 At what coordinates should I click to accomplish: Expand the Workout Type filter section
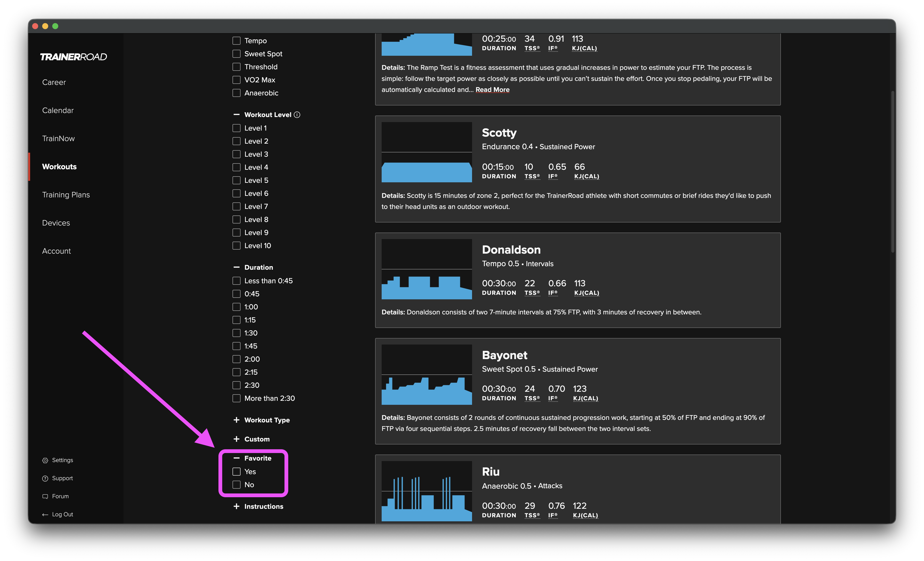pyautogui.click(x=236, y=420)
